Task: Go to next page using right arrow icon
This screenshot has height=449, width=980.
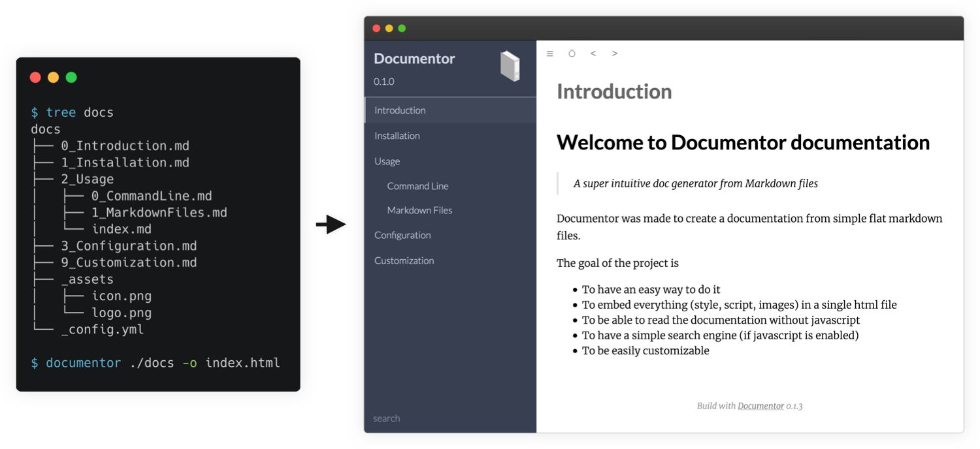Action: [614, 54]
